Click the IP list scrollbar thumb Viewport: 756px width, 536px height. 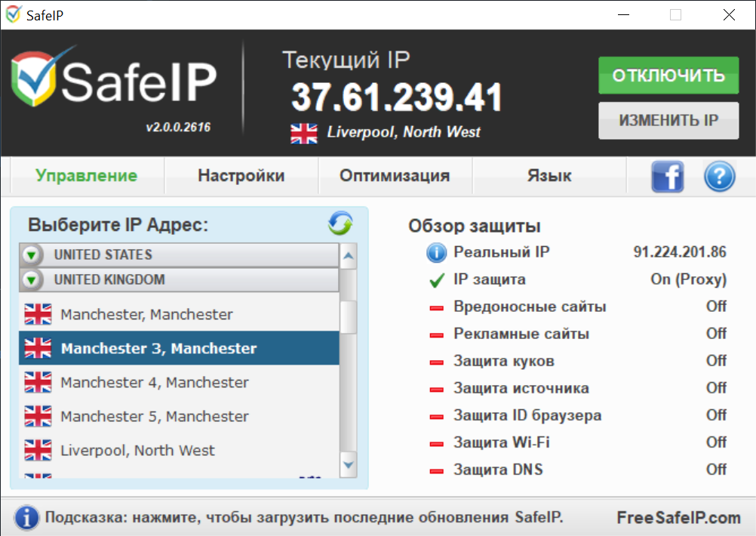tap(348, 317)
